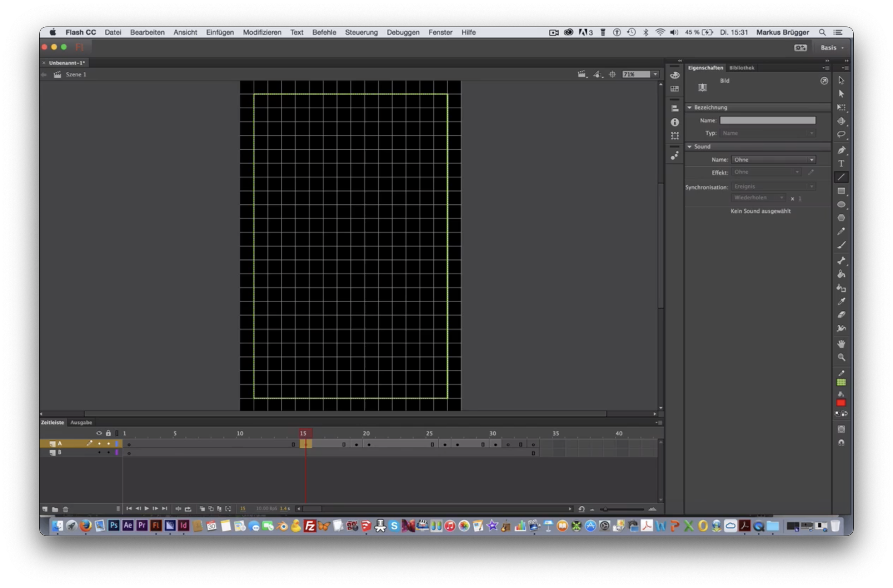Select the Rectangle tool
Viewport: 893px width, 588px height.
841,191
